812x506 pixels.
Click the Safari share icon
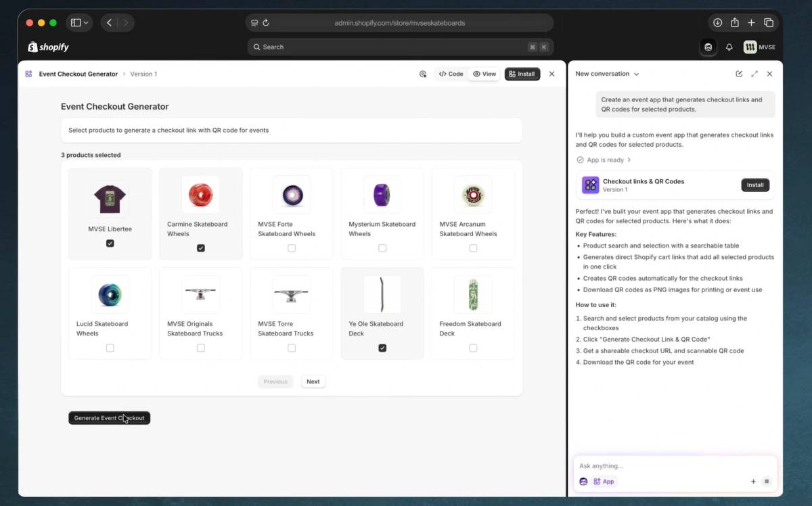click(734, 23)
